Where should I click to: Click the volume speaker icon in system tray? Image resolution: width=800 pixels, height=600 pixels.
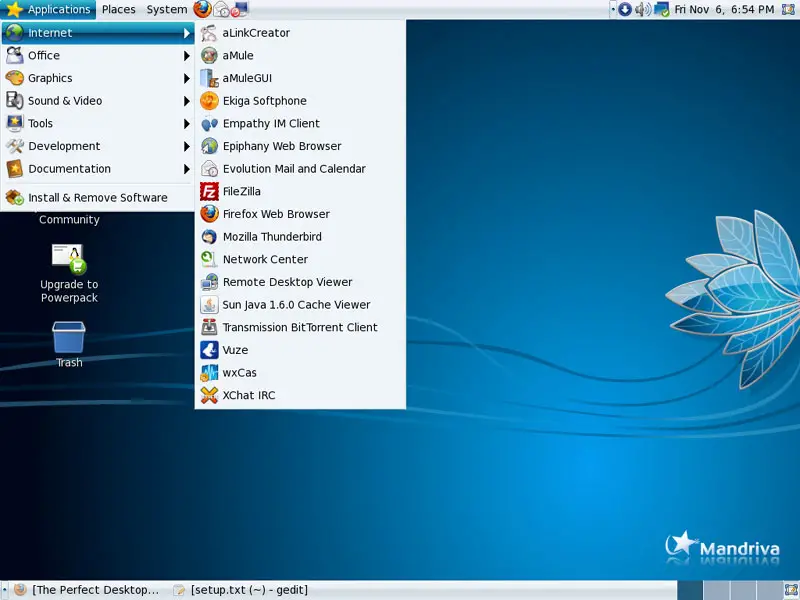pos(642,9)
